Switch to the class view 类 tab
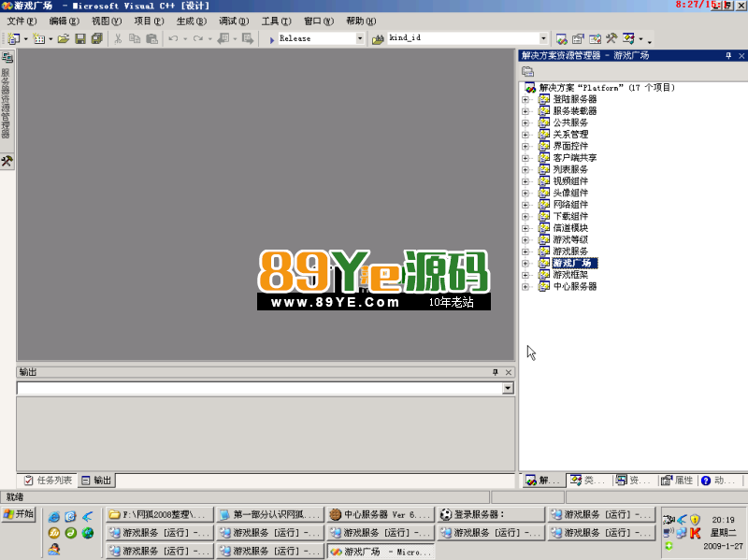This screenshot has width=748, height=560. tap(588, 481)
